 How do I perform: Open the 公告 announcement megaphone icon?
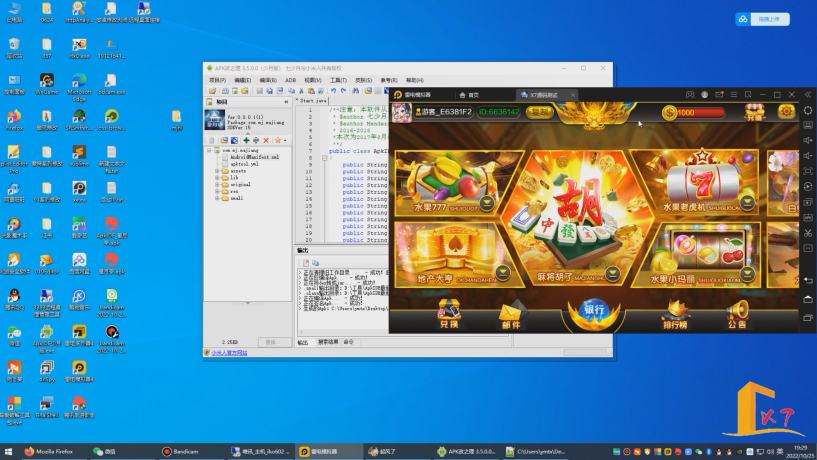pyautogui.click(x=737, y=316)
